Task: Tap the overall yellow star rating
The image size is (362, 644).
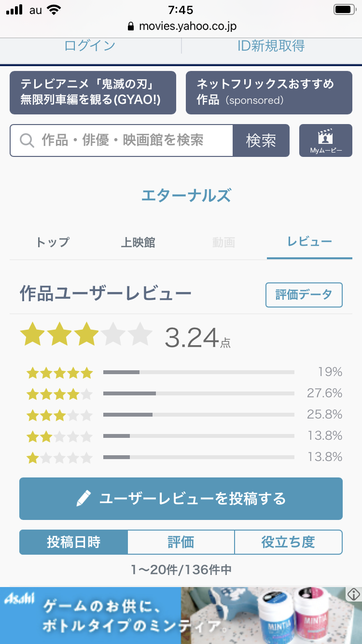Action: [x=86, y=335]
